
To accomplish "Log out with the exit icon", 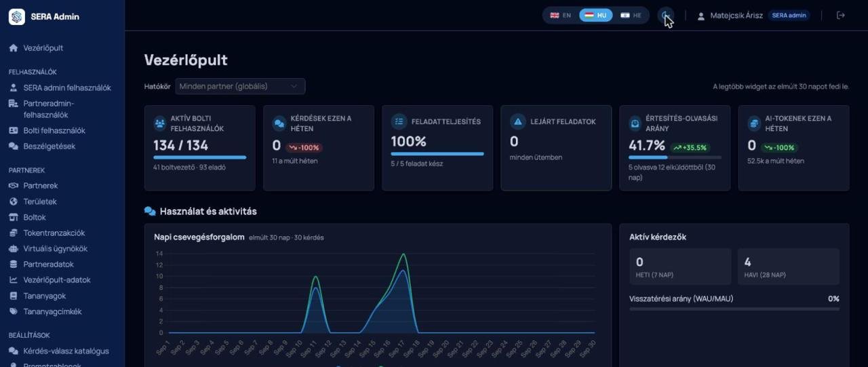I will pos(841,15).
